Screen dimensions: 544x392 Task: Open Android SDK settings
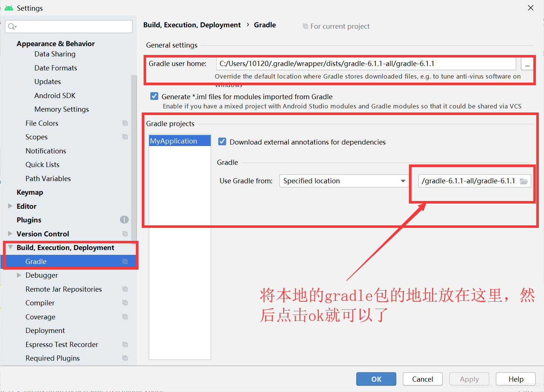[55, 96]
